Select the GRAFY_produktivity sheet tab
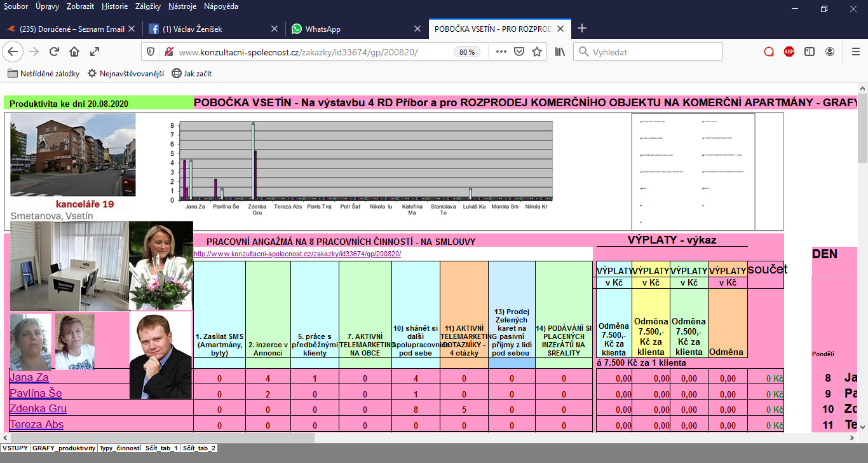This screenshot has height=463, width=868. click(x=64, y=448)
